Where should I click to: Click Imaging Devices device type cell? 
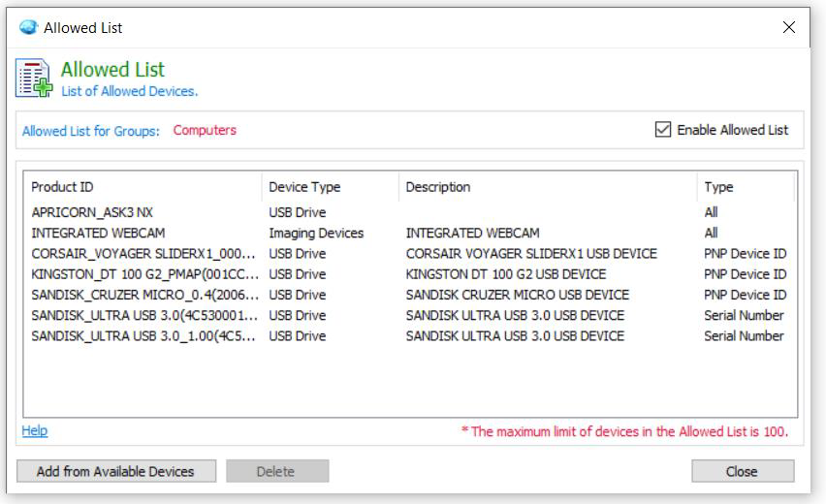point(316,233)
